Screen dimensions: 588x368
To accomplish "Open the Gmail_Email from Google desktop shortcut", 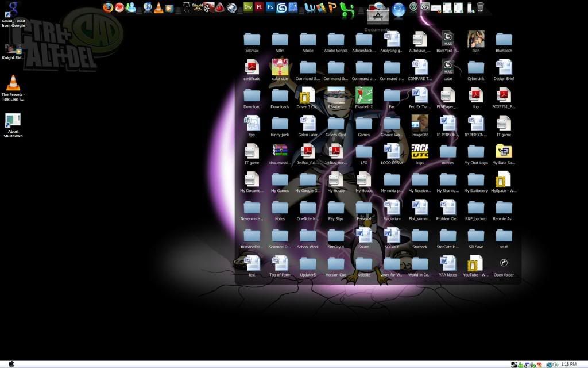I will coord(13,15).
